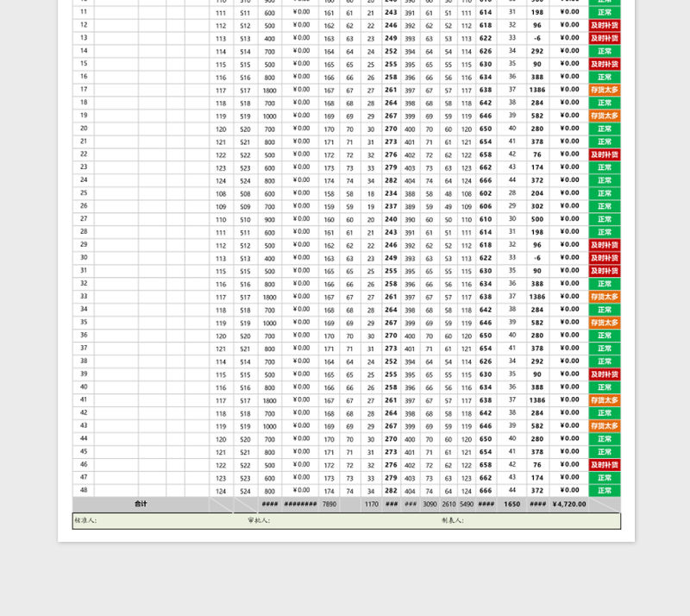
Task: Click the ¥4,720.00 grand total cell
Action: tap(568, 504)
